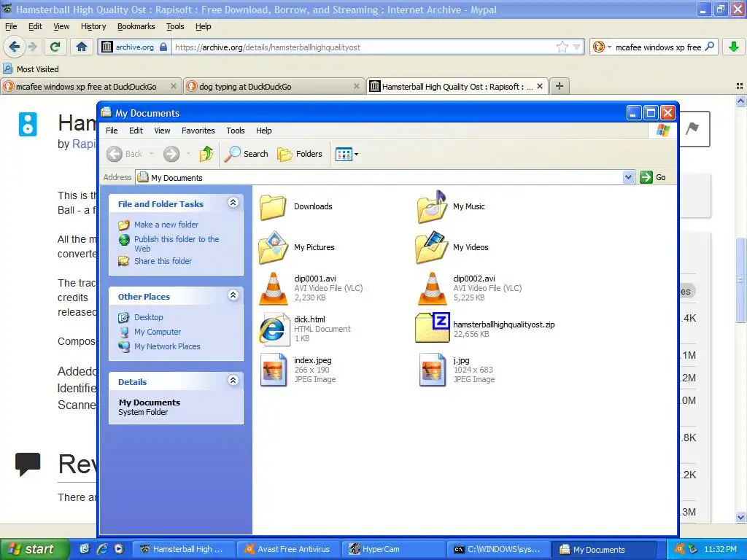Click the Up folder arrow in Explorer toolbar
This screenshot has width=747, height=560.
pyautogui.click(x=206, y=154)
